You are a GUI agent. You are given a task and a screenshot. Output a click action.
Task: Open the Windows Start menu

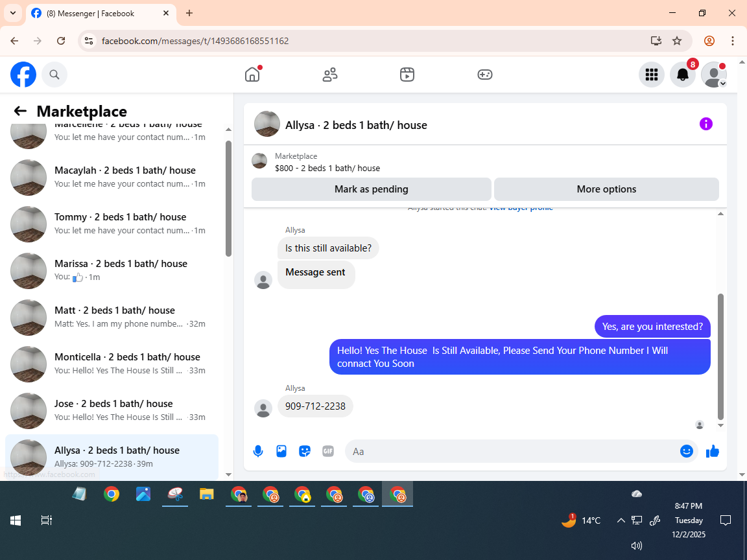(x=16, y=520)
